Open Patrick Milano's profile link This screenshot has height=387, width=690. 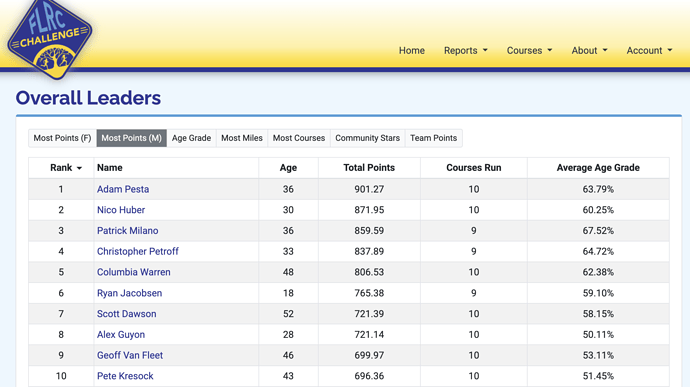pyautogui.click(x=128, y=231)
